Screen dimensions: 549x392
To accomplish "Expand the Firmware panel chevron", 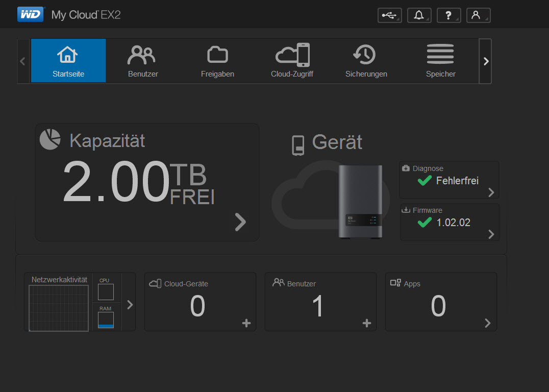I will [491, 234].
